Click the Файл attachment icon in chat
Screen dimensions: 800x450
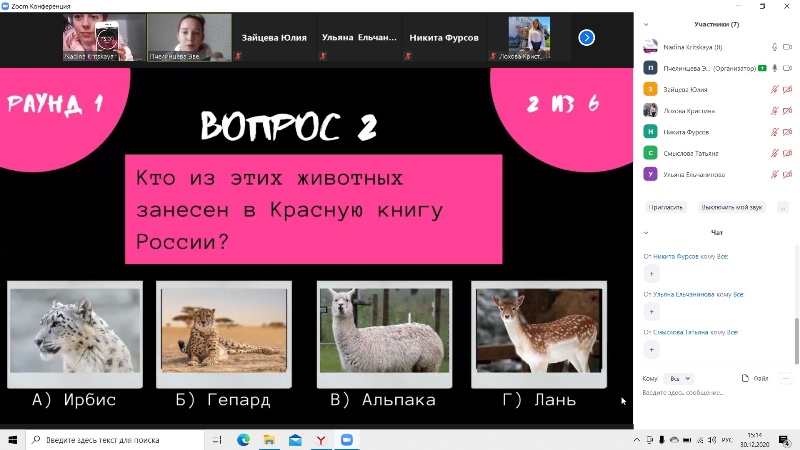[756, 379]
